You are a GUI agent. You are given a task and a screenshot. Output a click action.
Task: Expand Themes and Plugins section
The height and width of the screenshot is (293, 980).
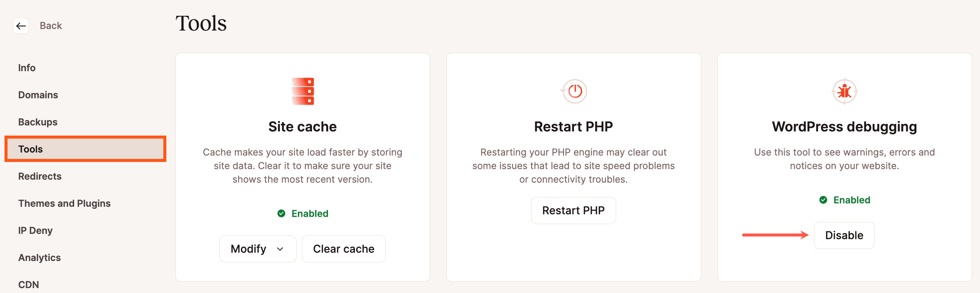click(x=64, y=203)
